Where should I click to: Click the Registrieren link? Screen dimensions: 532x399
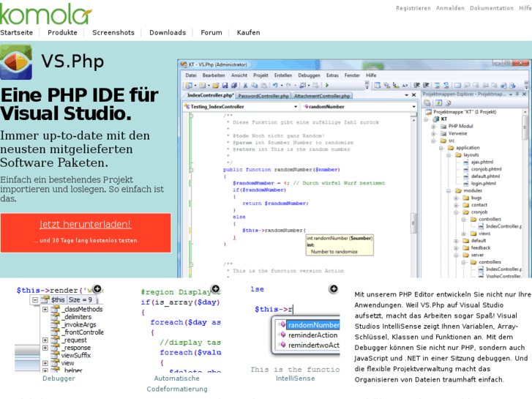point(413,8)
